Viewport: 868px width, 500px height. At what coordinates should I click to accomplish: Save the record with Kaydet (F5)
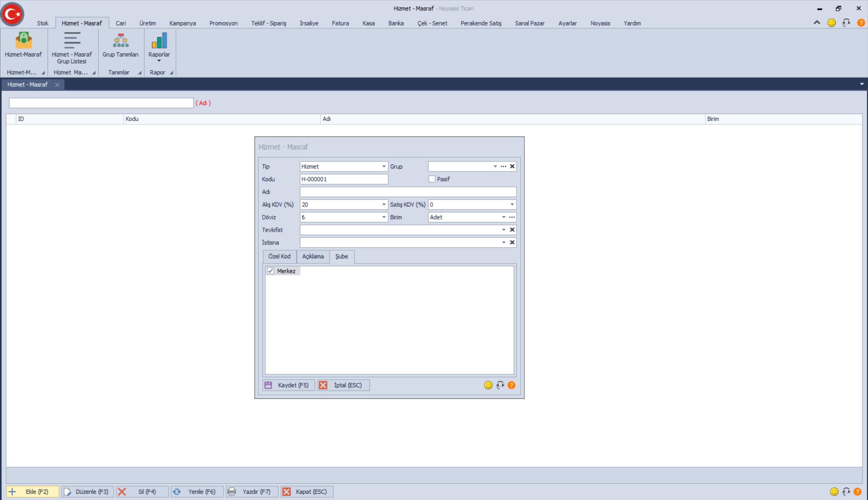pyautogui.click(x=289, y=385)
